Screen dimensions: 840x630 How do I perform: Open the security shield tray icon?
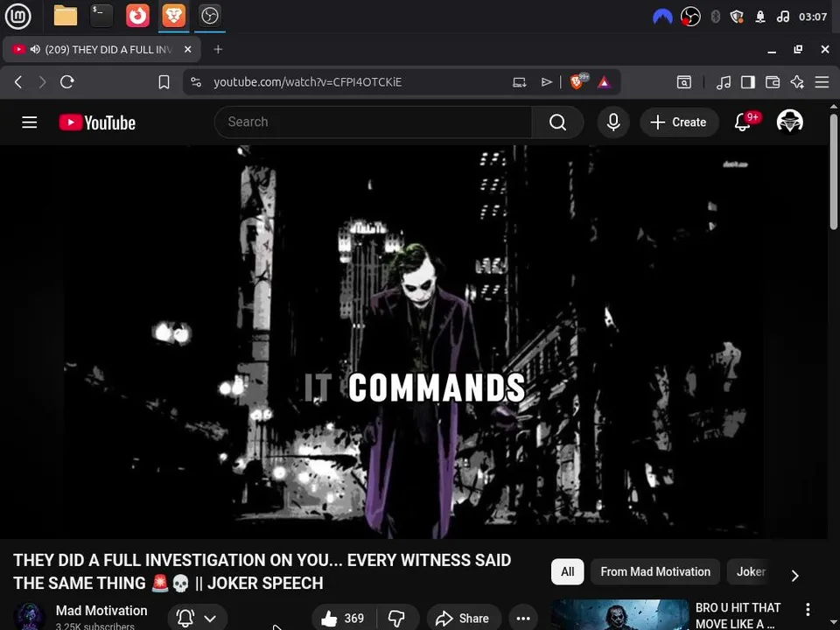[737, 17]
